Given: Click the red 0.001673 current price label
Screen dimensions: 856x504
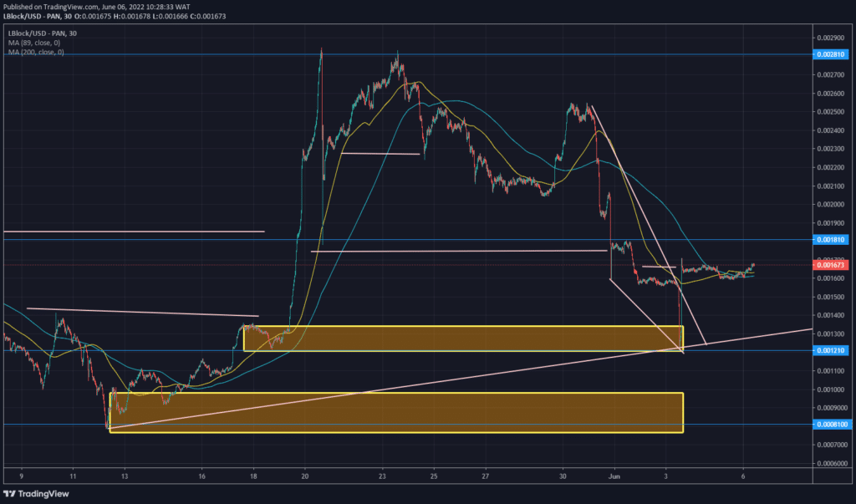Looking at the screenshot, I should click(x=831, y=265).
